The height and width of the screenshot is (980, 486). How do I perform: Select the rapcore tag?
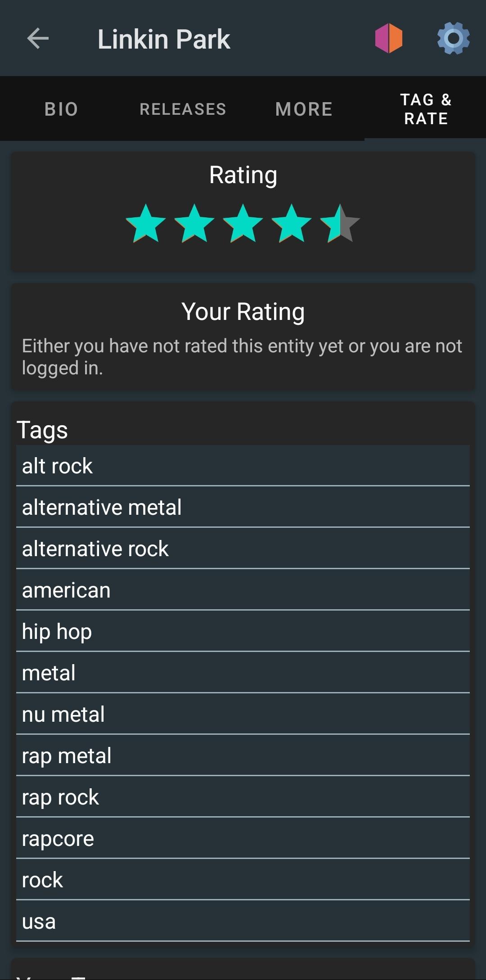coord(243,838)
